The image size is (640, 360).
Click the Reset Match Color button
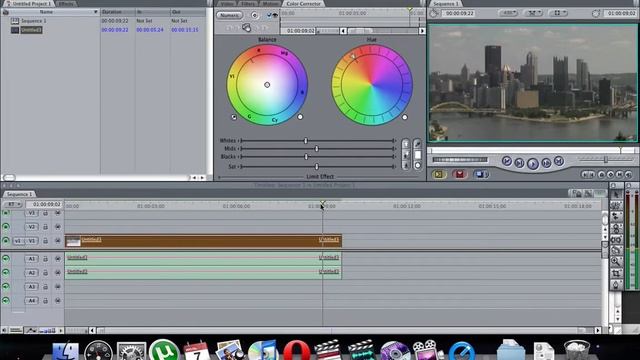point(417,165)
